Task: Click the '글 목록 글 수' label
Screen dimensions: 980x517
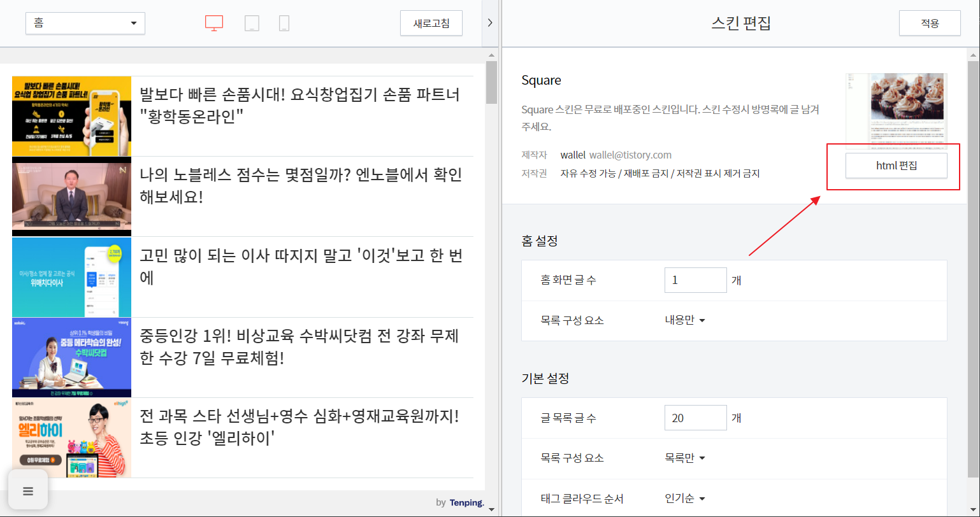Action: click(x=568, y=418)
